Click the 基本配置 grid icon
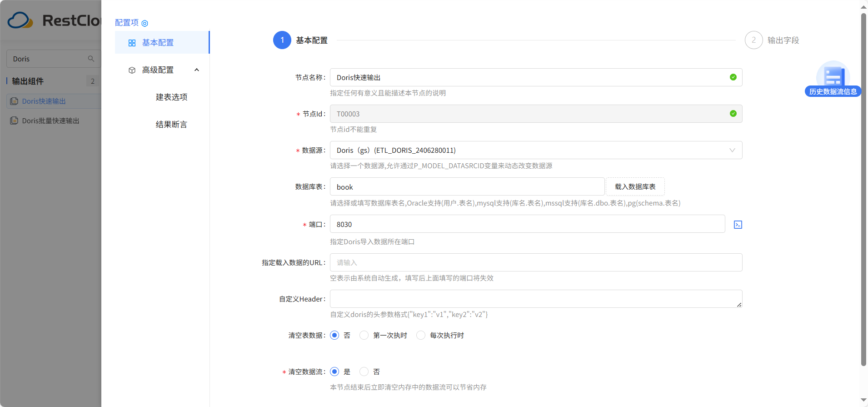This screenshot has width=868, height=407. coord(132,43)
